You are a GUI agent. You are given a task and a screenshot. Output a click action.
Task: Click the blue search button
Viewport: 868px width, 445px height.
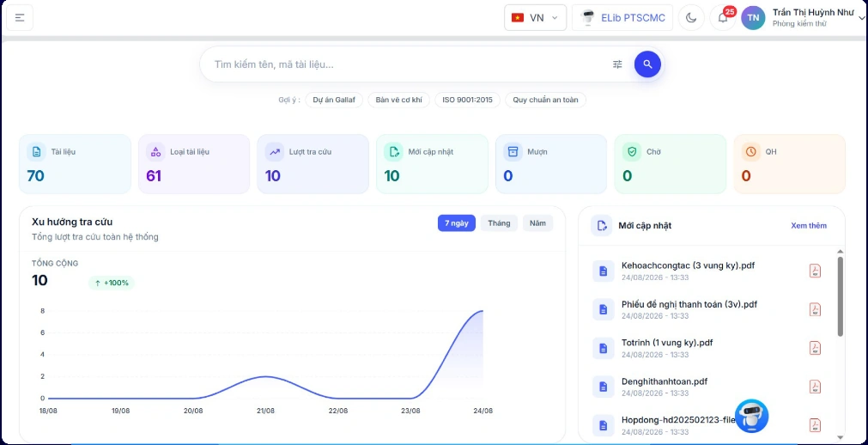click(x=647, y=64)
